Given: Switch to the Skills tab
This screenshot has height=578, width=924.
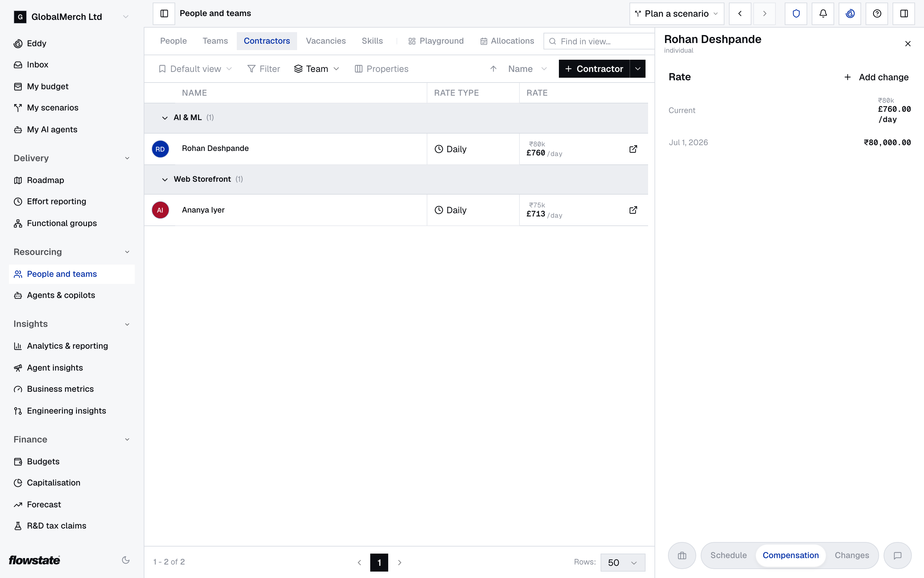Looking at the screenshot, I should pyautogui.click(x=372, y=41).
